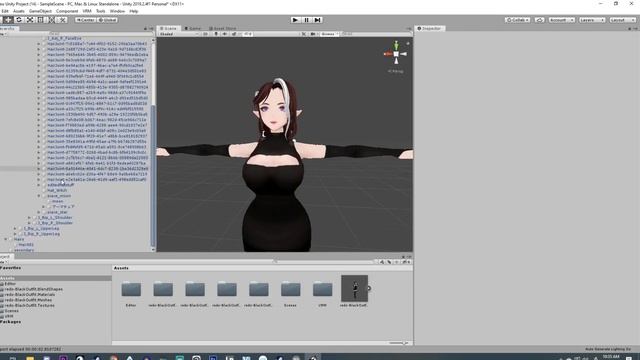640x360 pixels.
Task: Select the combined Transform tool
Action: pyautogui.click(x=51, y=20)
